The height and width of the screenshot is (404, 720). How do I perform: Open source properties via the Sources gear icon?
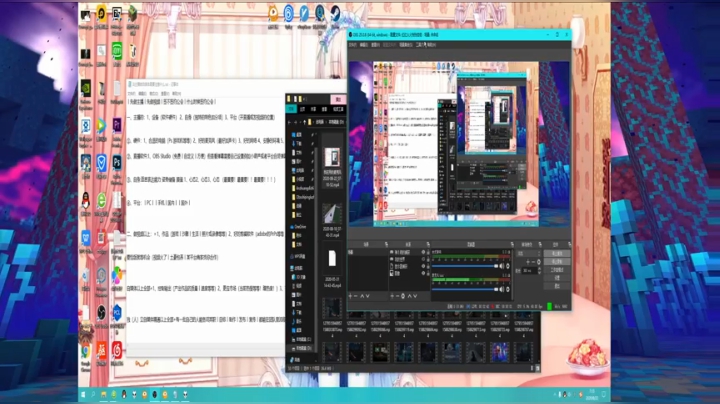pyautogui.click(x=403, y=296)
